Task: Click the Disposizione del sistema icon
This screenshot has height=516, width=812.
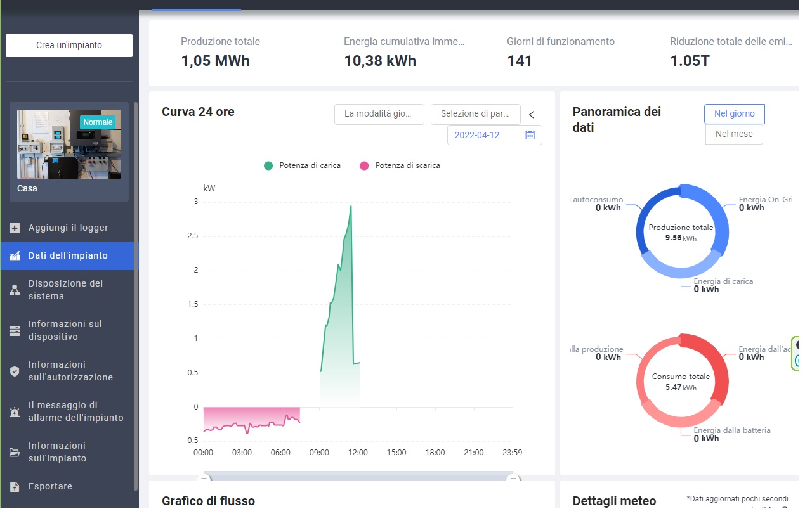Action: tap(15, 290)
